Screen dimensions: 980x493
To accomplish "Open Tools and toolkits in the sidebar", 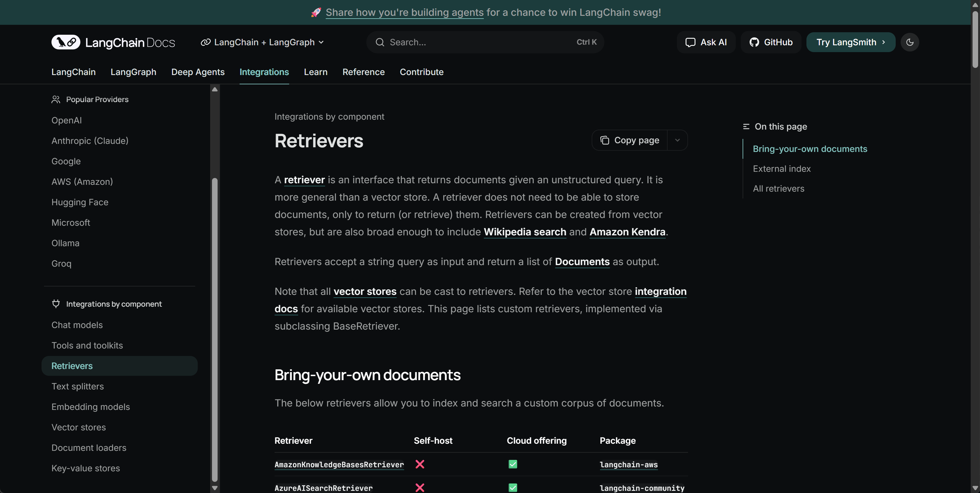I will pos(87,345).
